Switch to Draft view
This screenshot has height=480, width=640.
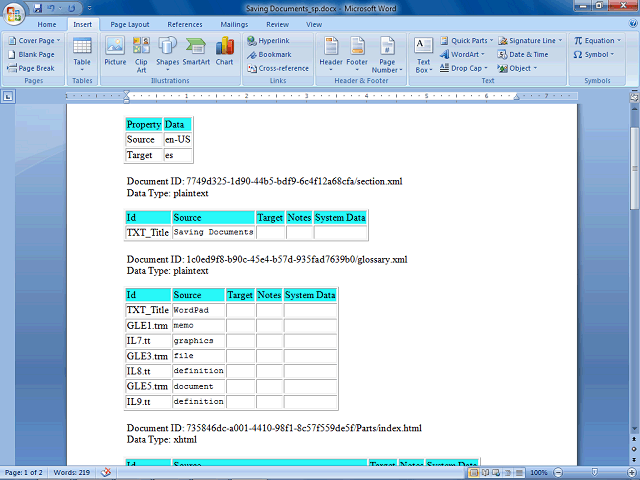click(519, 473)
